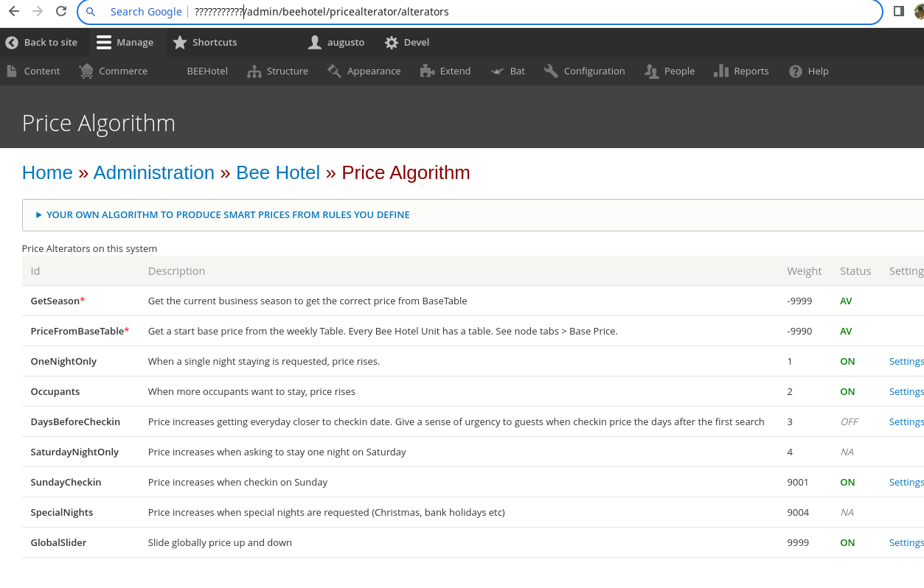Go to Administration breadcrumb link
The width and height of the screenshot is (924, 588).
[x=153, y=172]
